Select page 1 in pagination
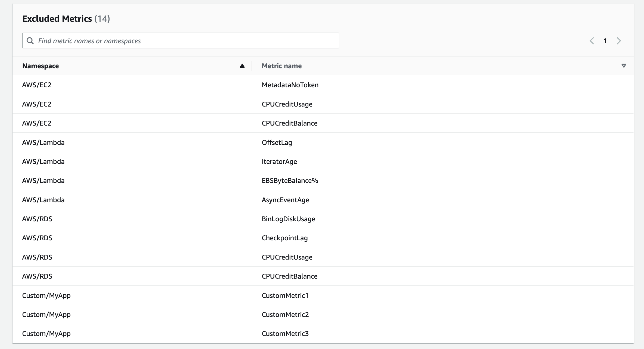The width and height of the screenshot is (644, 349). [x=605, y=40]
